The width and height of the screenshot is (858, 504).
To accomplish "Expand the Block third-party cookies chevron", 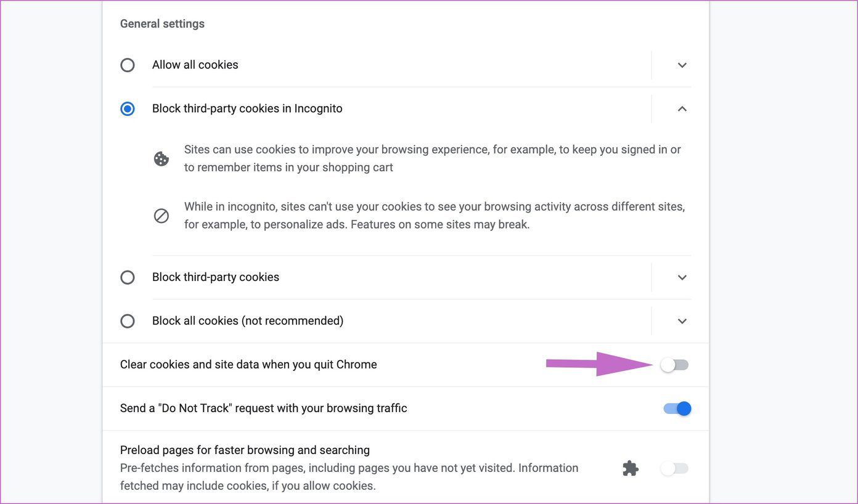I will point(682,277).
